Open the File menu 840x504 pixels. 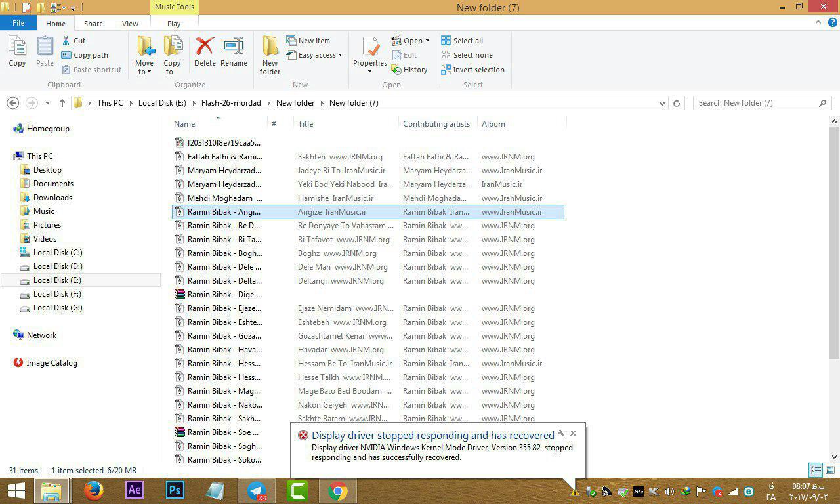18,23
